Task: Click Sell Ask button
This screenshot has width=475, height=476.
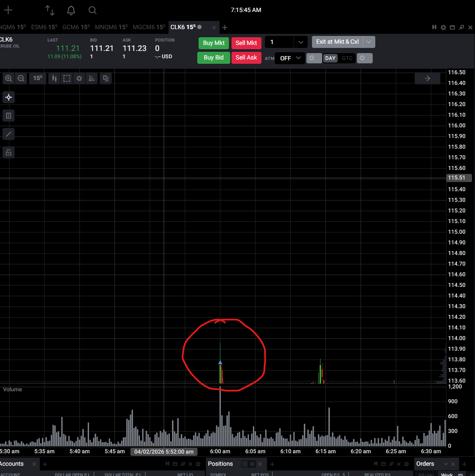Action: [x=246, y=58]
